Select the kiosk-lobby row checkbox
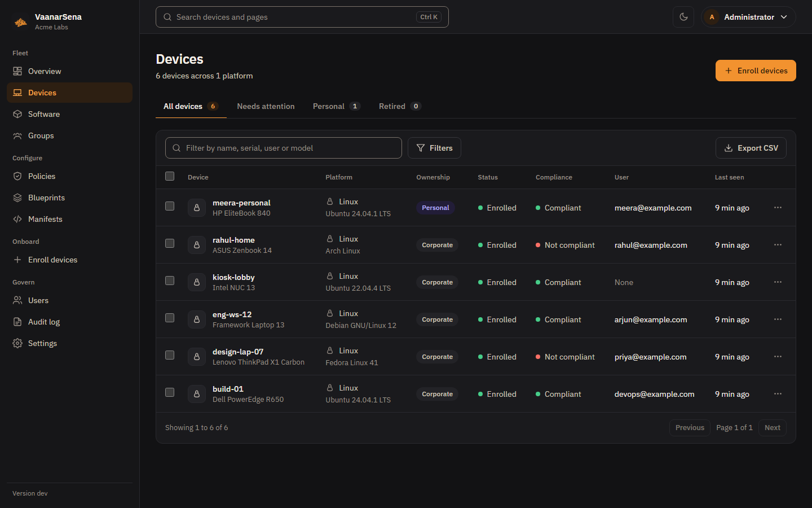Viewport: 812px width, 508px height. pos(170,281)
